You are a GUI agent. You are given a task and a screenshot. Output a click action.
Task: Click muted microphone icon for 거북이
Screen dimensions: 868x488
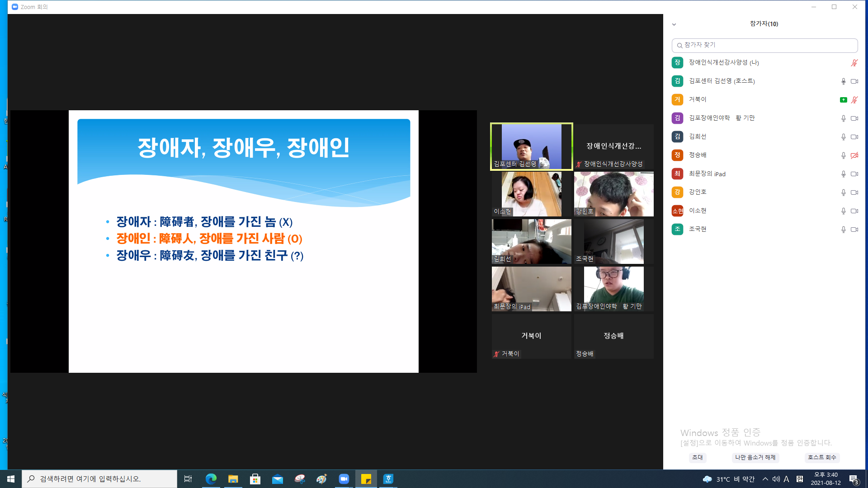point(854,100)
